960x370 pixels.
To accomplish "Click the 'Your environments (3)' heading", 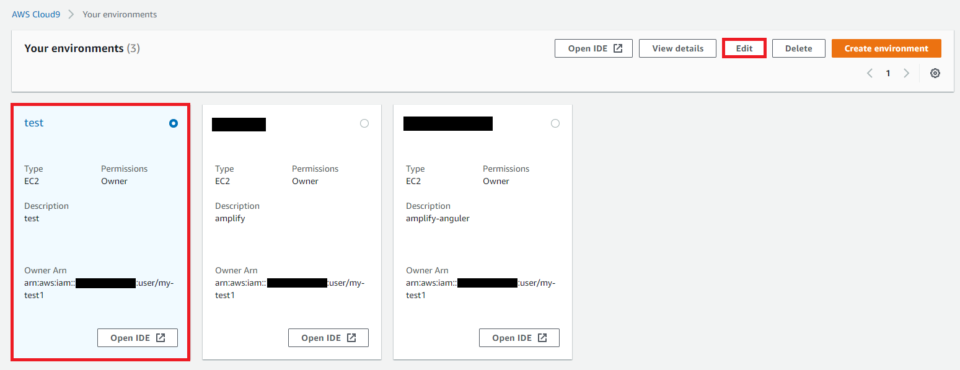I will click(x=82, y=48).
